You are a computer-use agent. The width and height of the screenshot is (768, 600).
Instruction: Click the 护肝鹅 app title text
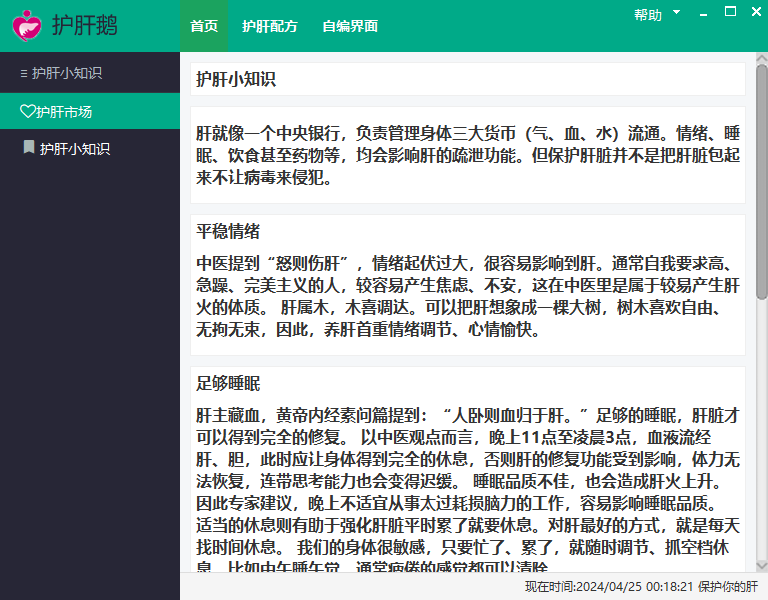(85, 25)
